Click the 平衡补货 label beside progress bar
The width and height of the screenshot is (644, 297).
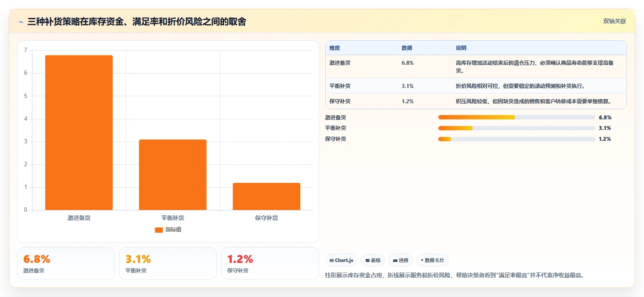335,128
